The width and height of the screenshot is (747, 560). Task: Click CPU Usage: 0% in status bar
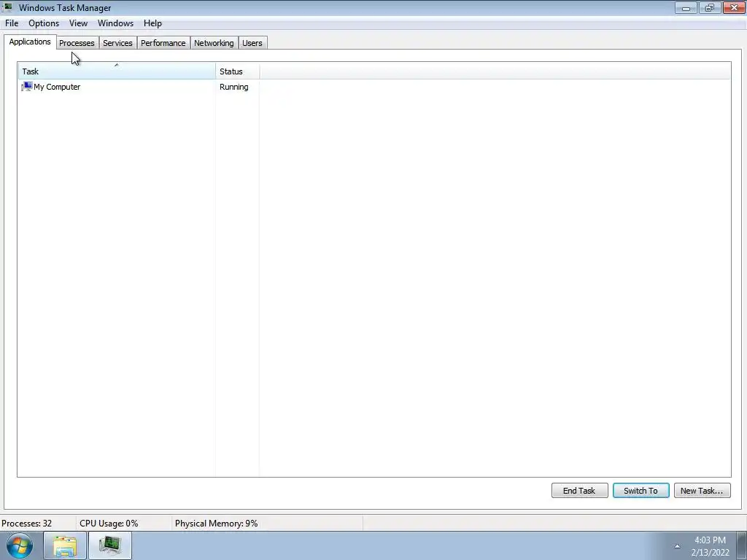(x=109, y=524)
